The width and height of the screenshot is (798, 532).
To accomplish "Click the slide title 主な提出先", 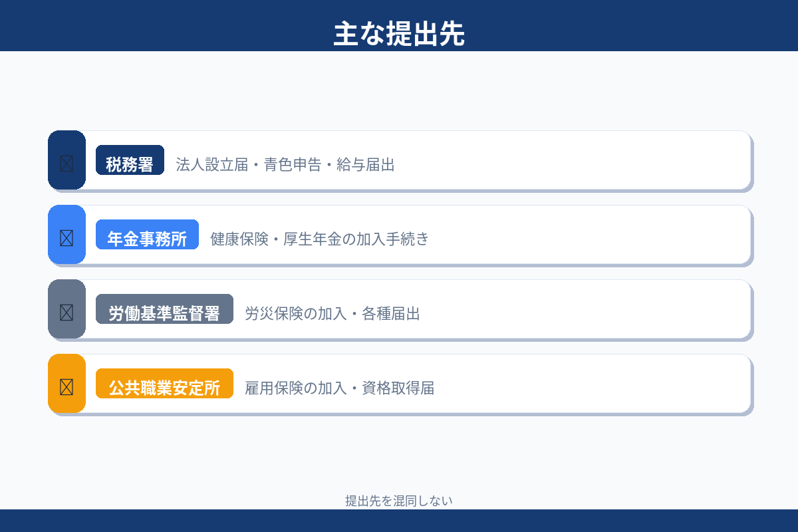I will pos(399,35).
